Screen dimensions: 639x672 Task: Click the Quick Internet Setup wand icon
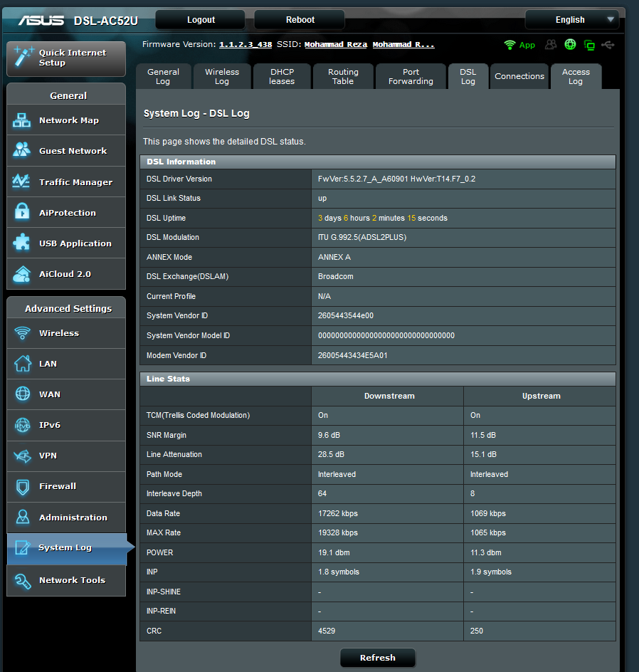[x=23, y=57]
